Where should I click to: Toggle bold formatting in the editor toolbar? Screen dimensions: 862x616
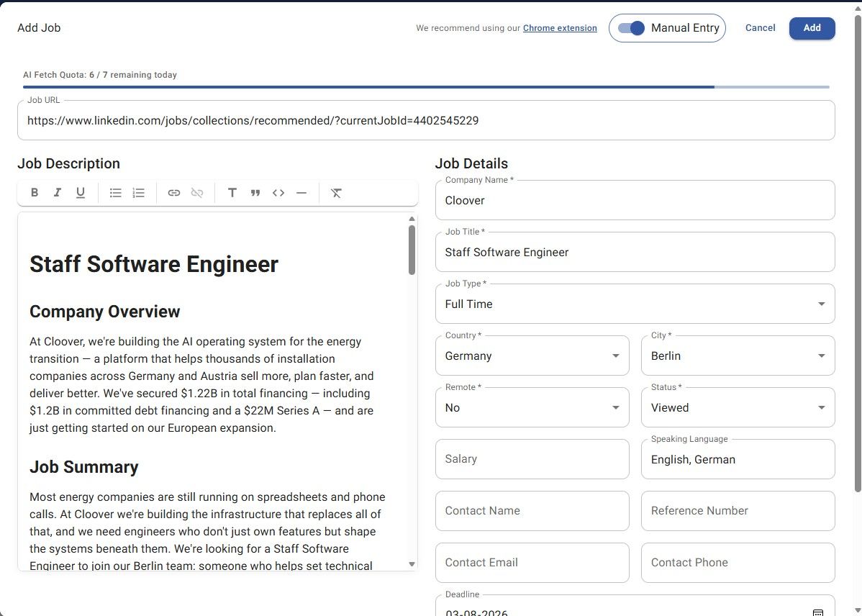click(x=34, y=193)
